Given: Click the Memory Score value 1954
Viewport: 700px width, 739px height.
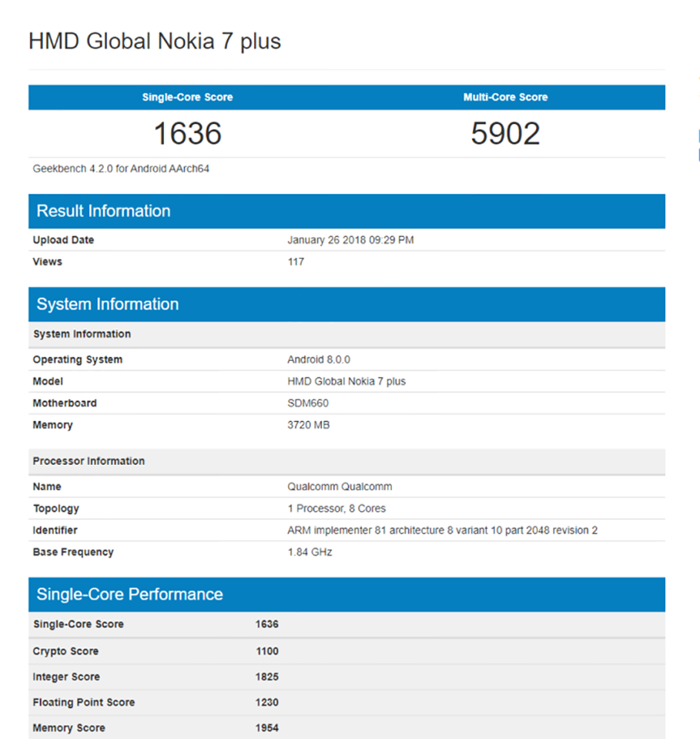Looking at the screenshot, I should 266,727.
